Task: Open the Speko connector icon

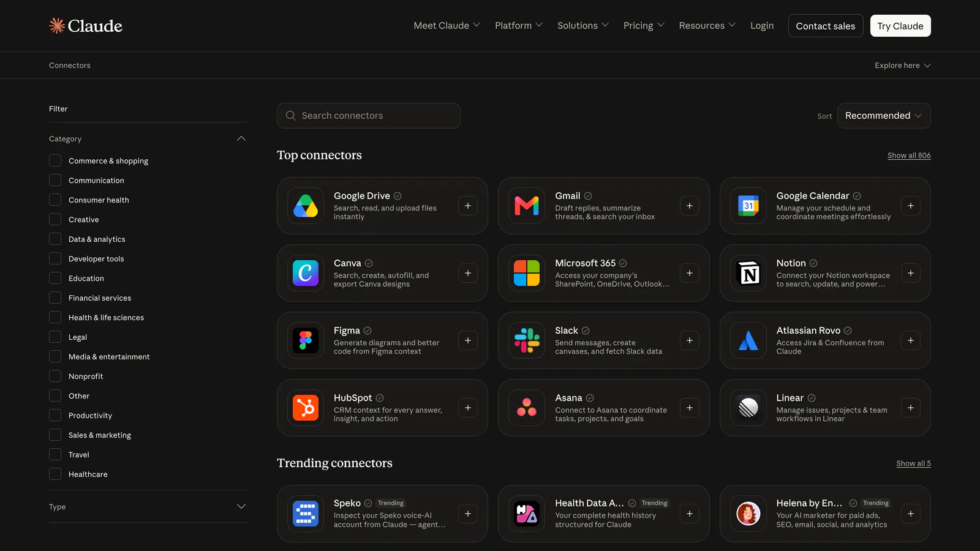Action: pyautogui.click(x=306, y=514)
